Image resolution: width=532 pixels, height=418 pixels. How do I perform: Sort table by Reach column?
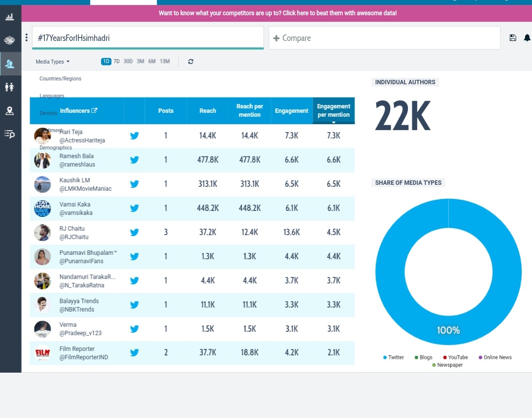pos(208,111)
